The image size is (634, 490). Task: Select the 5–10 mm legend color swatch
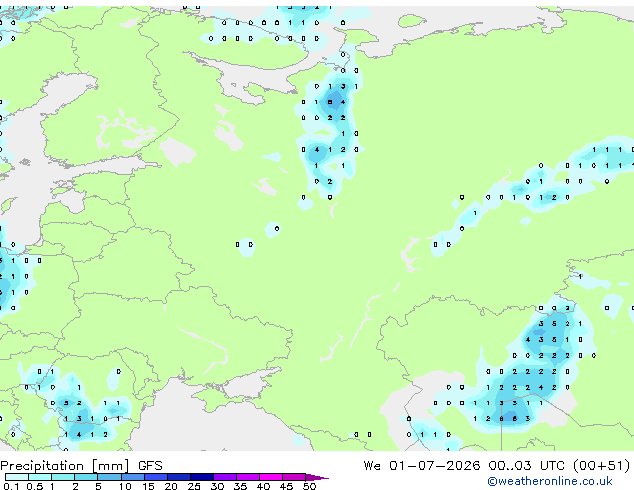109,477
